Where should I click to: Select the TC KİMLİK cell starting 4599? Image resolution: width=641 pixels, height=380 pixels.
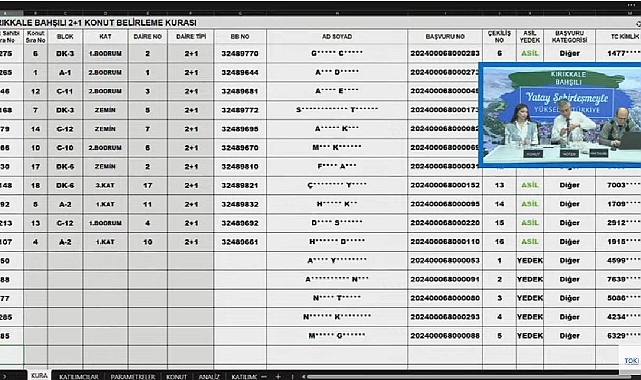619,260
